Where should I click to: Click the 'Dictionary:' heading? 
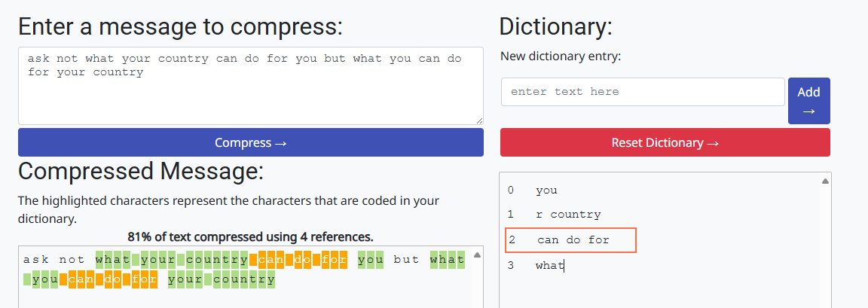555,27
